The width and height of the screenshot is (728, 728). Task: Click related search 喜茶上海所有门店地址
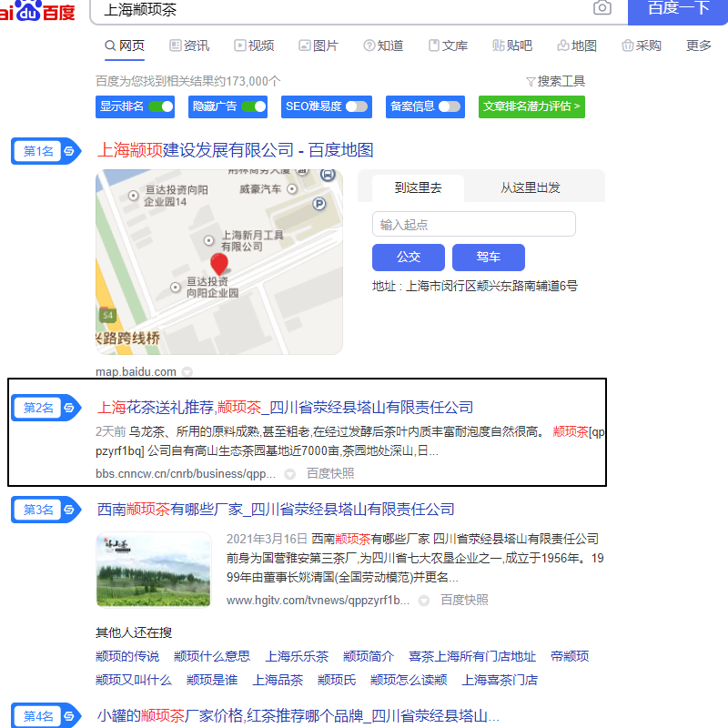472,656
